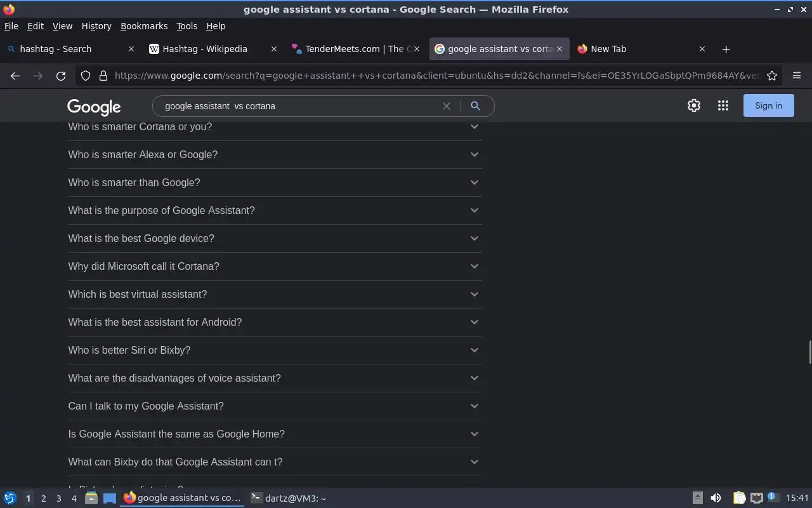Image resolution: width=812 pixels, height=508 pixels.
Task: Close the google assistant vs cortana tab
Action: [x=560, y=49]
